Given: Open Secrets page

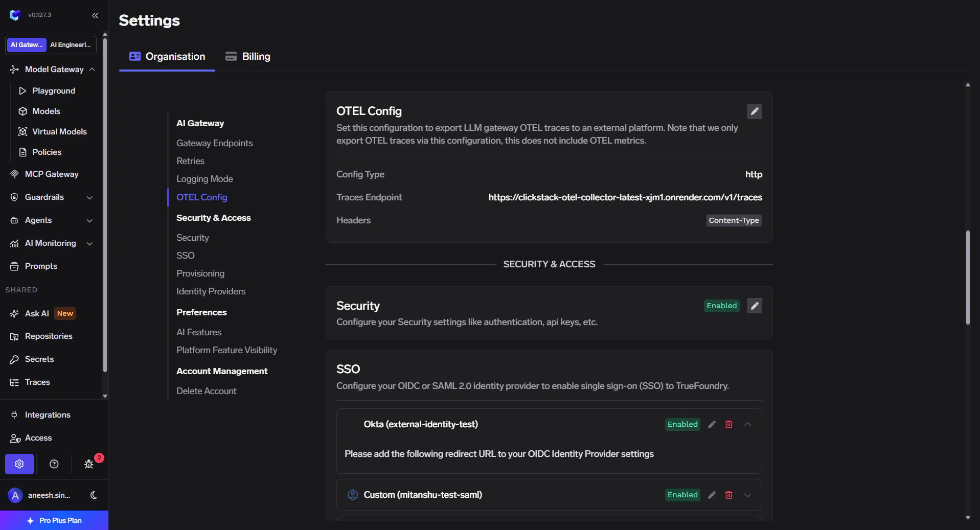Looking at the screenshot, I should [39, 359].
